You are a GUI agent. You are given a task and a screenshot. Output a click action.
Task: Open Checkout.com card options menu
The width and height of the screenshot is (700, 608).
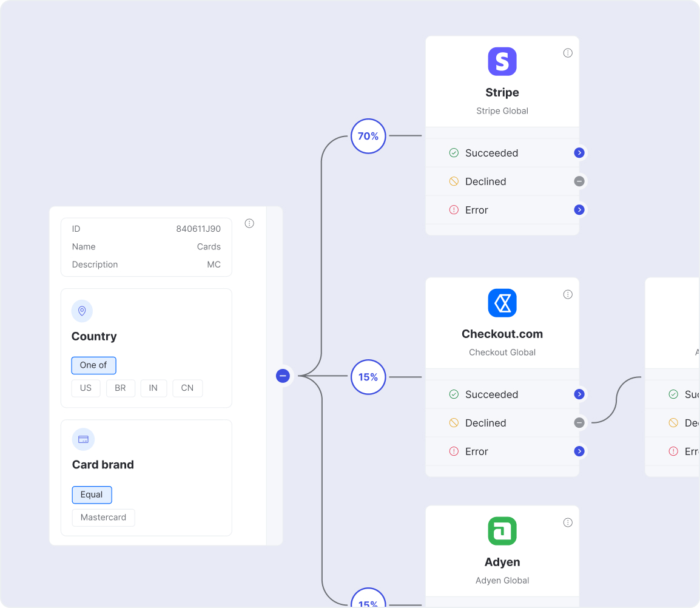click(568, 294)
